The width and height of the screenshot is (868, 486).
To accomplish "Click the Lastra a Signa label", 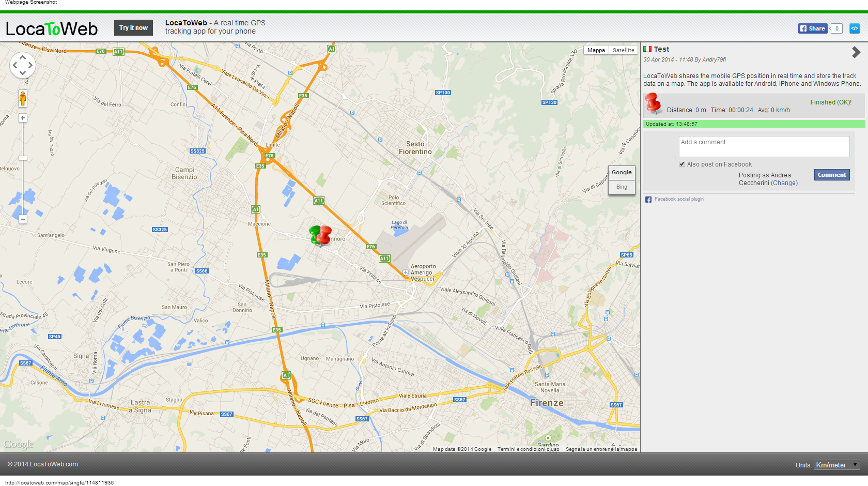I will (x=141, y=406).
